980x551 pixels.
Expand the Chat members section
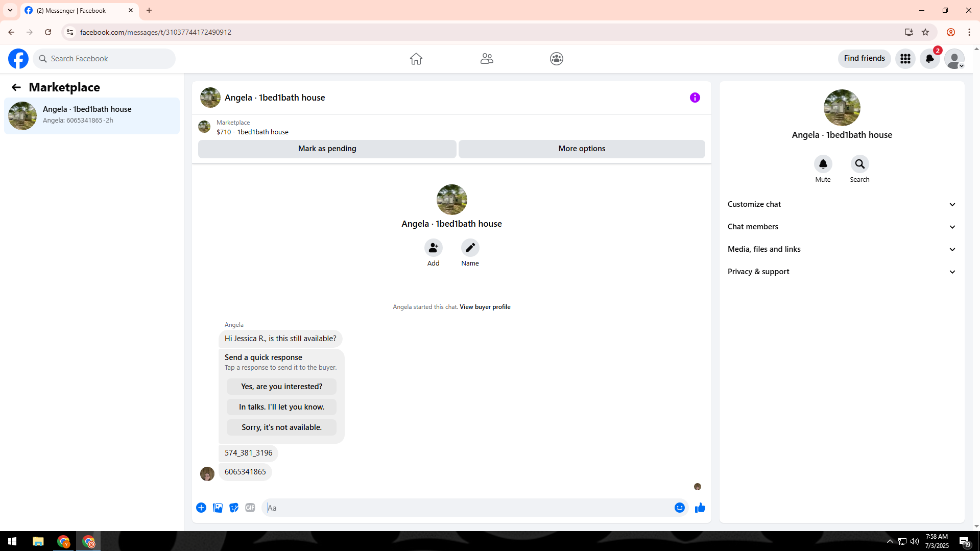[x=842, y=227]
